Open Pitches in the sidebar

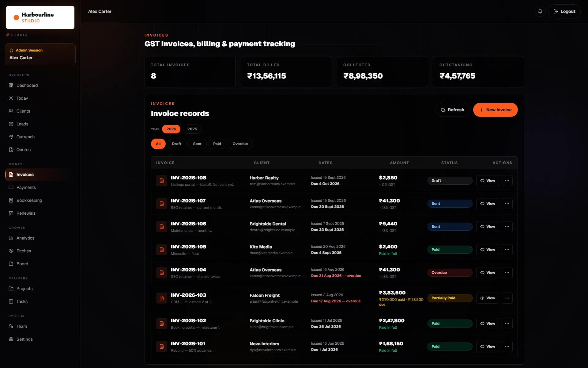point(40,251)
